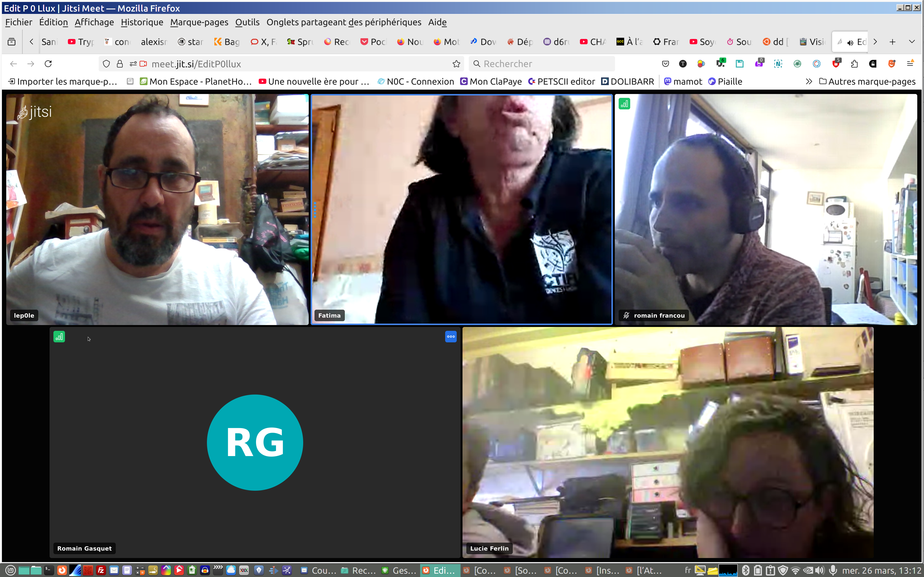
Task: Click Romain Gasquet's green connection indicator
Action: pos(59,337)
